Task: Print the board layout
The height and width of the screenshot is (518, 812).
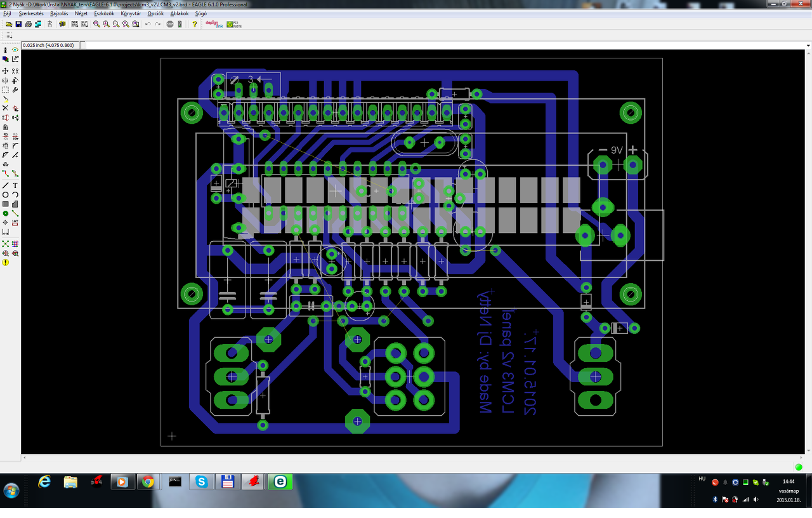Action: (x=28, y=24)
